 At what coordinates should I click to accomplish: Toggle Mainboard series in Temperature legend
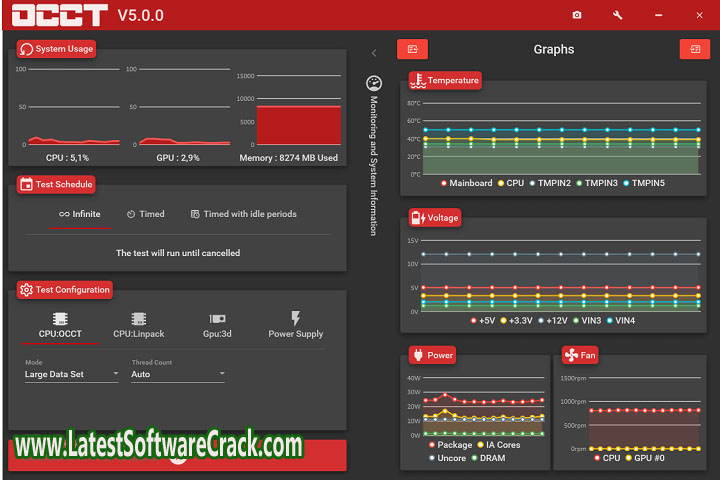(466, 183)
